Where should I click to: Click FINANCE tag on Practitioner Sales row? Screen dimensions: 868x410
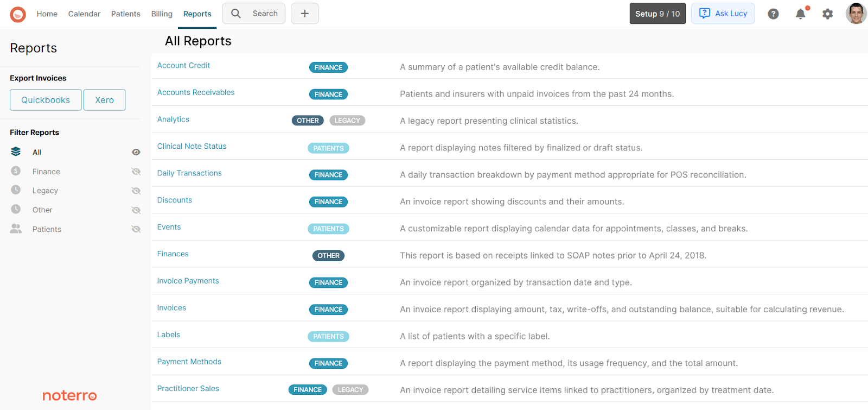click(x=308, y=390)
